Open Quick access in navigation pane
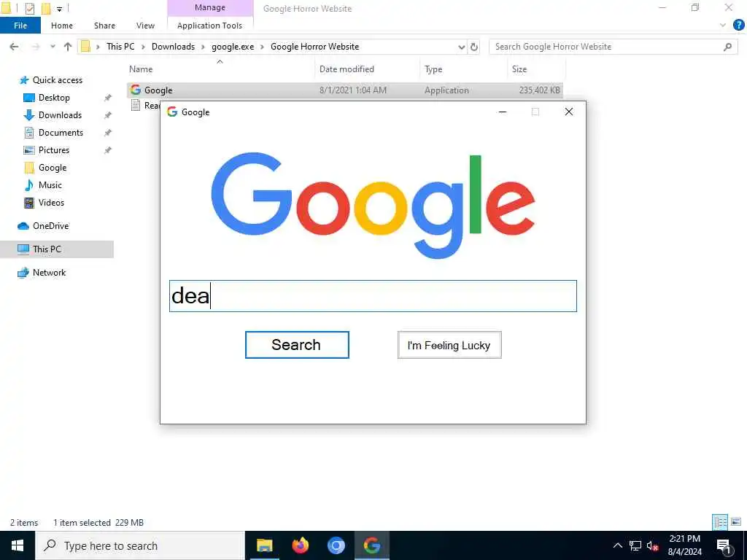 [x=57, y=80]
